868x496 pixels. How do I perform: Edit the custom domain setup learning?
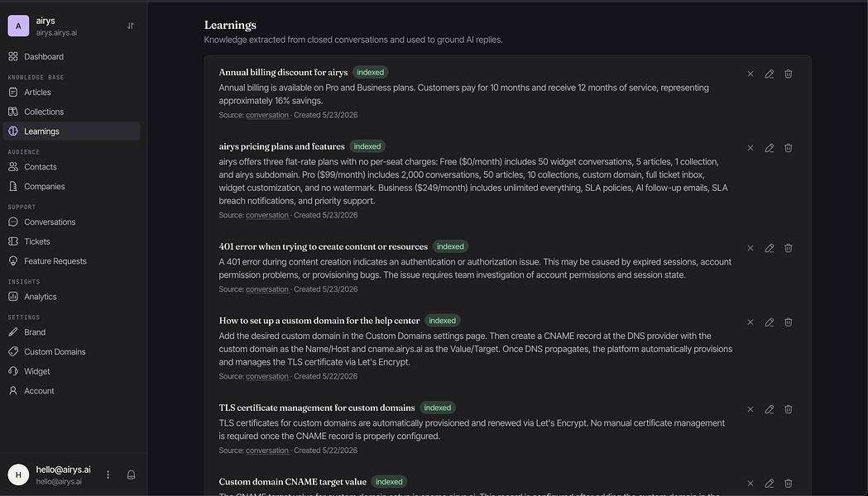click(770, 322)
